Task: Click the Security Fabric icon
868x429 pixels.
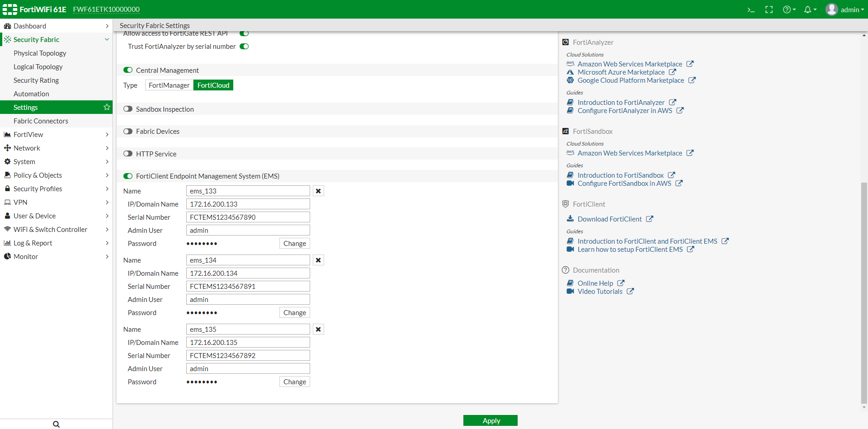Action: tap(7, 39)
